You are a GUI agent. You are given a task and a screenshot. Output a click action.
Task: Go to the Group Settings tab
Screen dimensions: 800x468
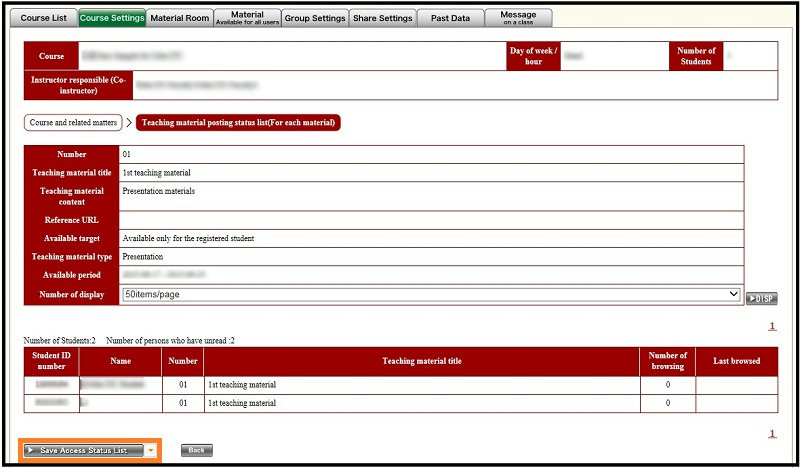(x=314, y=18)
